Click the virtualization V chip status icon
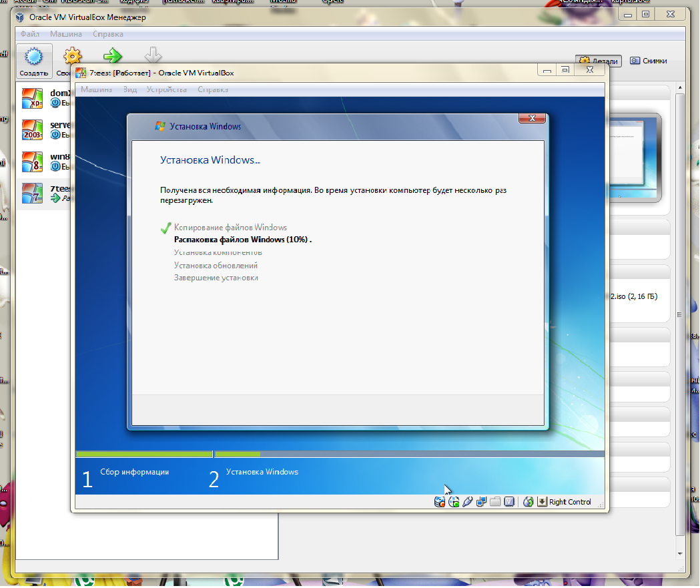Viewport: 700px width, 588px height. [509, 502]
